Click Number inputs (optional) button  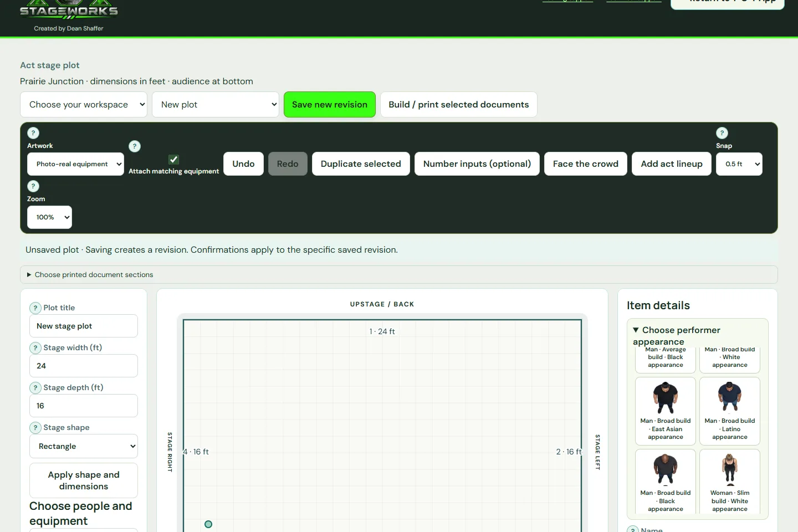click(477, 164)
